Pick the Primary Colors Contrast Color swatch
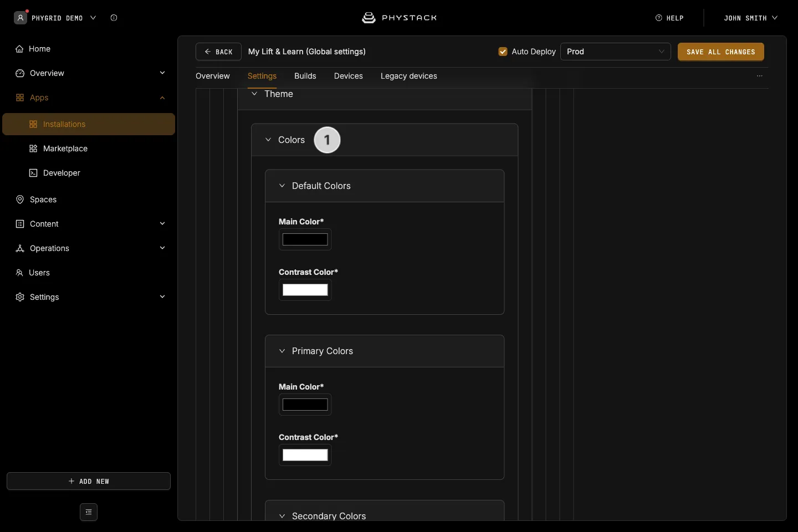 tap(305, 455)
